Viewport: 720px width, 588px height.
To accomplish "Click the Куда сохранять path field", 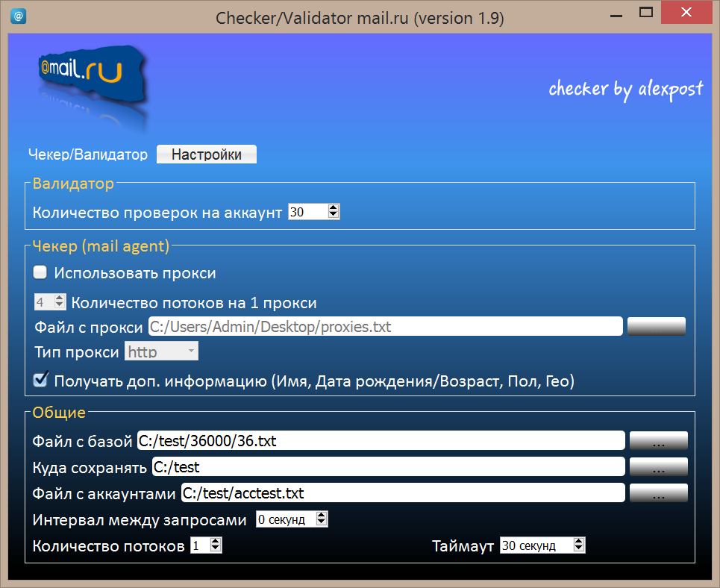I will coord(388,467).
